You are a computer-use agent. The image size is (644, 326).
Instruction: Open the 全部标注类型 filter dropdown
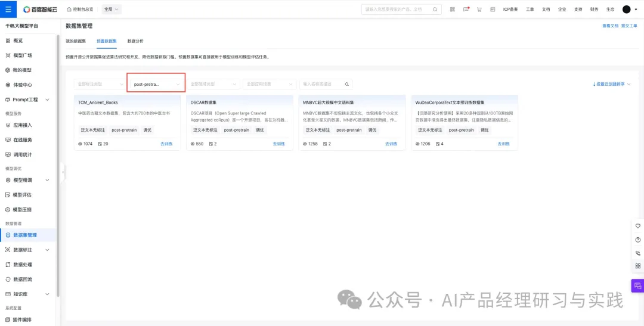coord(100,84)
